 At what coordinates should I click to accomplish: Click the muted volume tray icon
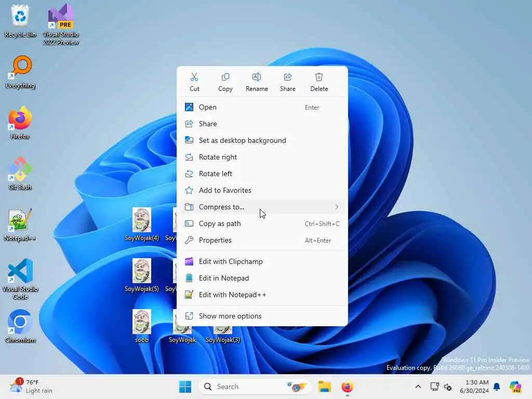point(448,387)
